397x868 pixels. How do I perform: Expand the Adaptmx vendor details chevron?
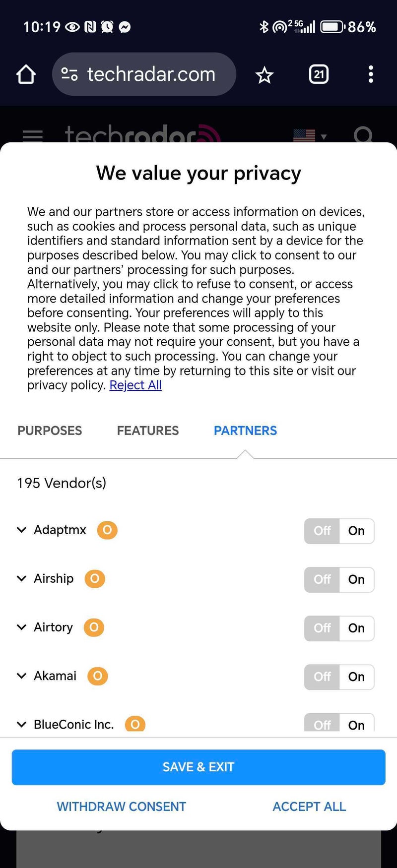21,530
